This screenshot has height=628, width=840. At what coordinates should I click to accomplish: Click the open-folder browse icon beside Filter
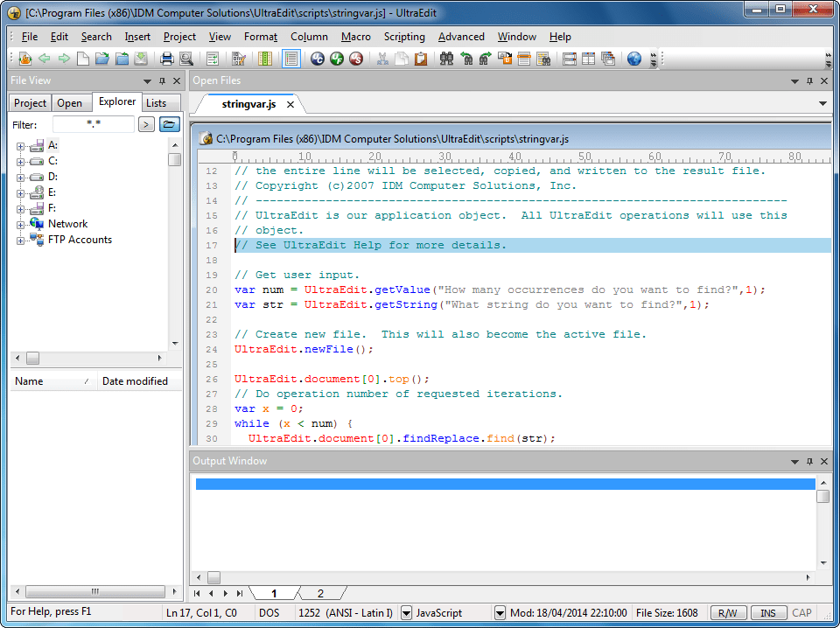point(170,124)
